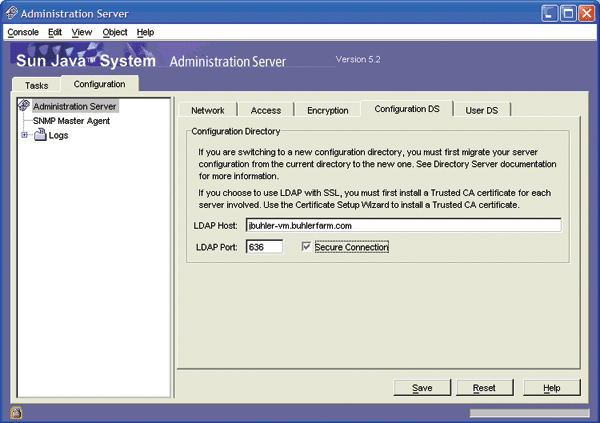The image size is (600, 423).
Task: Go to the Encryption tab
Action: 328,110
